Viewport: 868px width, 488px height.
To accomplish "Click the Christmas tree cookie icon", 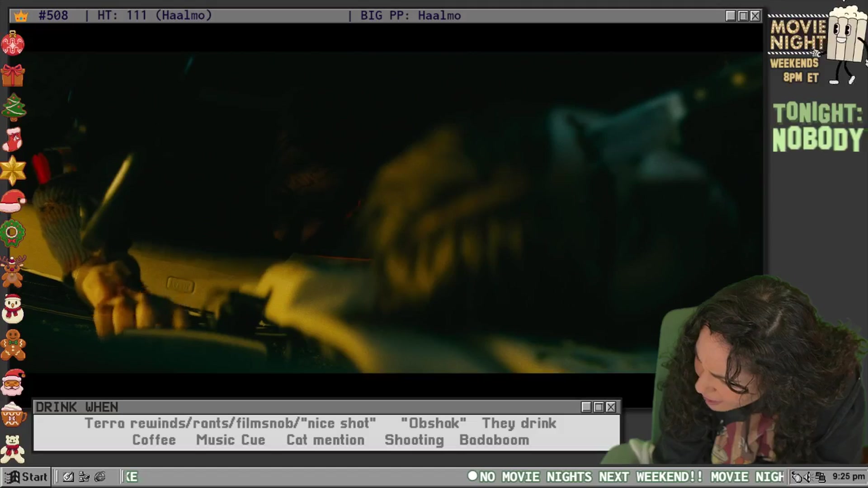I will point(14,107).
